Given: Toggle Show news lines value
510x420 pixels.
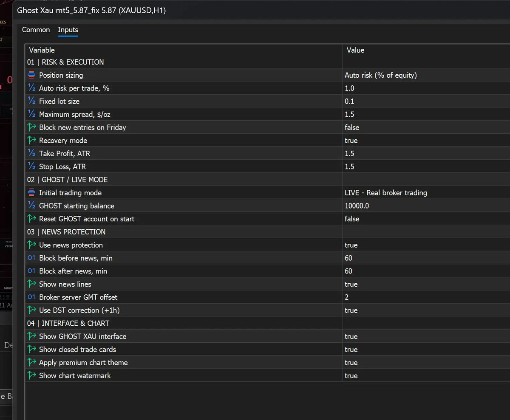Looking at the screenshot, I should (426, 284).
